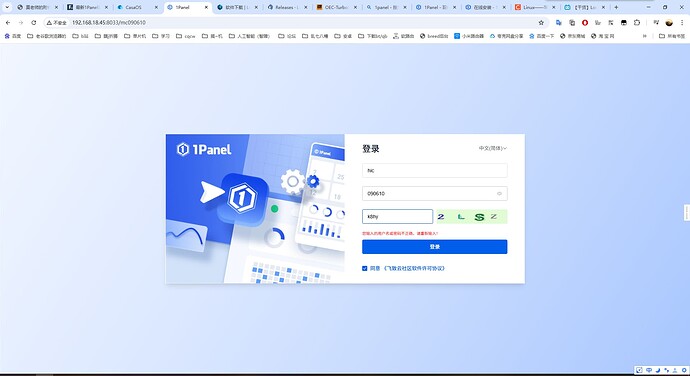Open the browser extensions puzzle icon
This screenshot has width=690, height=376.
(637, 22)
